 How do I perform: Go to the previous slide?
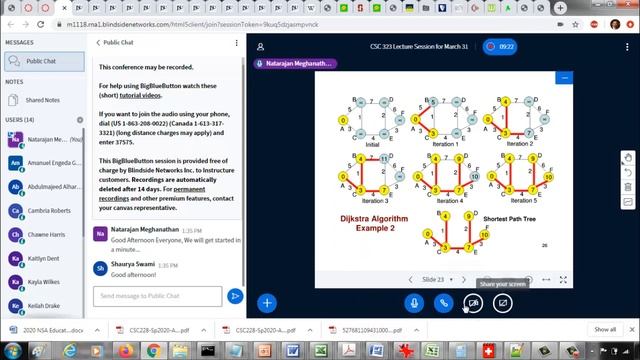pos(410,280)
